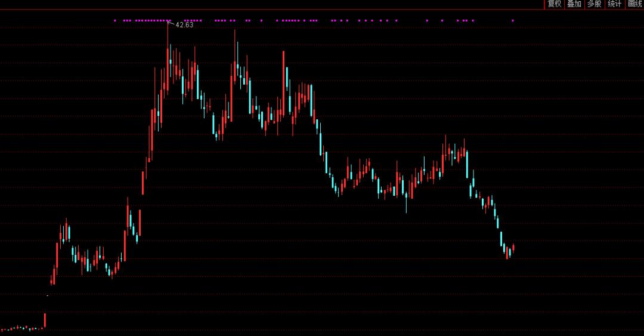
Task: Click the flat small candles at bottom-left corner
Action: coord(21,328)
